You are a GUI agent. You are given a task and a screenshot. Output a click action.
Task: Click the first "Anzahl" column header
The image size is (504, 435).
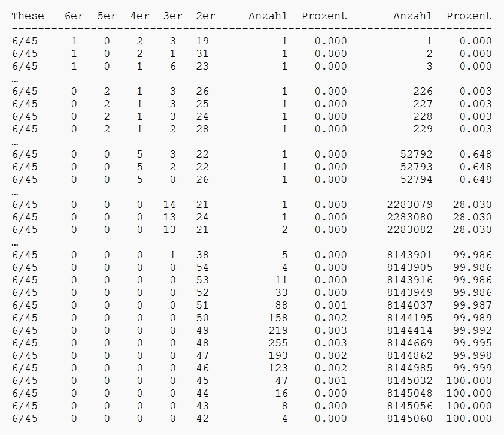268,16
